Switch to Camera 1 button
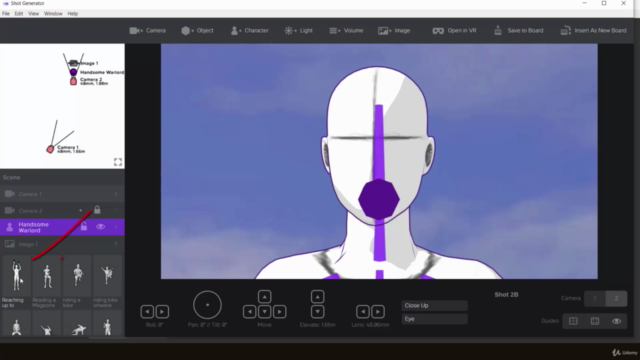Image resolution: width=640 pixels, height=360 pixels. coord(595,298)
